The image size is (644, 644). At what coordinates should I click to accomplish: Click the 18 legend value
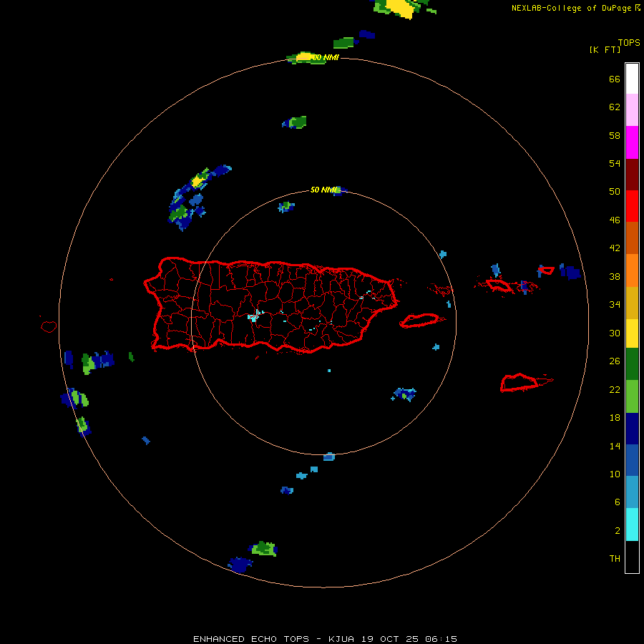[x=615, y=417]
